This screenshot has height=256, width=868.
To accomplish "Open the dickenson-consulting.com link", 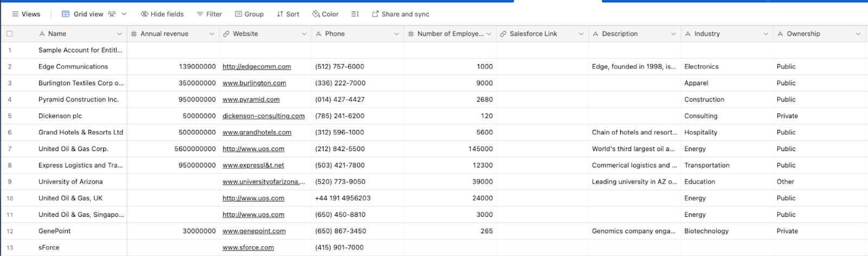I will [263, 116].
